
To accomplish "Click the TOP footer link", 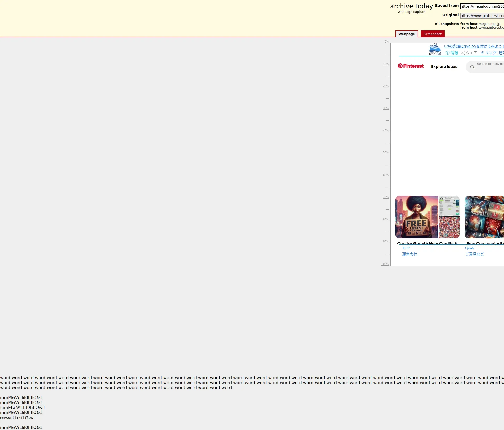I will [x=406, y=248].
